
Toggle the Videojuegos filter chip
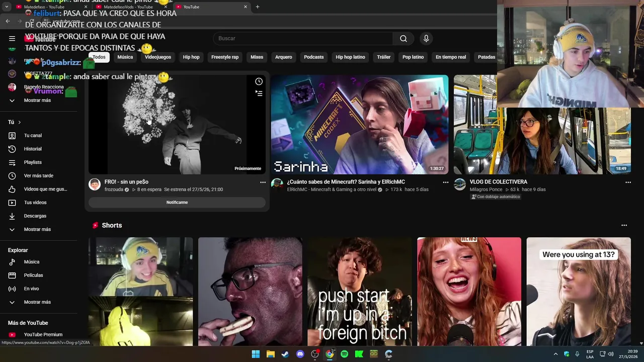click(158, 57)
